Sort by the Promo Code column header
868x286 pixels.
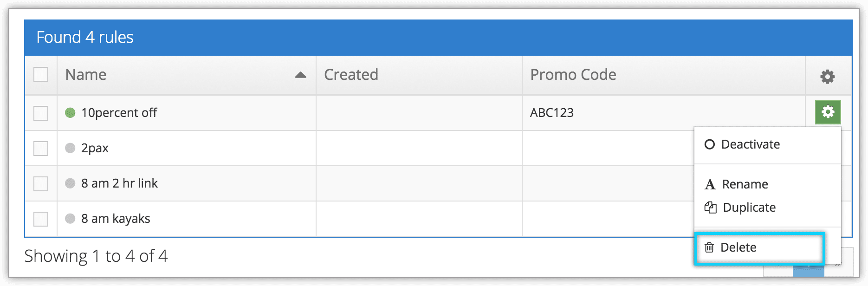pyautogui.click(x=573, y=75)
